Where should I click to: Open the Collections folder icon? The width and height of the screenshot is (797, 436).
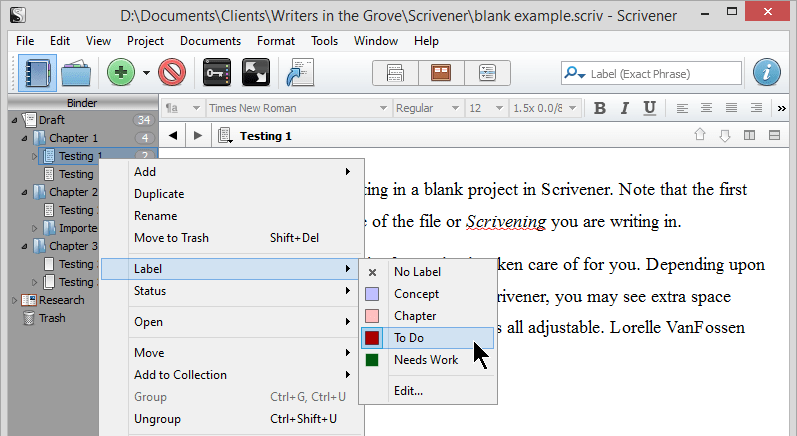(x=76, y=73)
